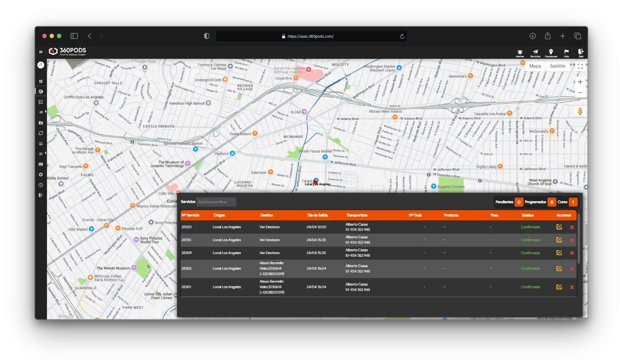
Task: Open the Alertas bell icon
Action: 520,52
